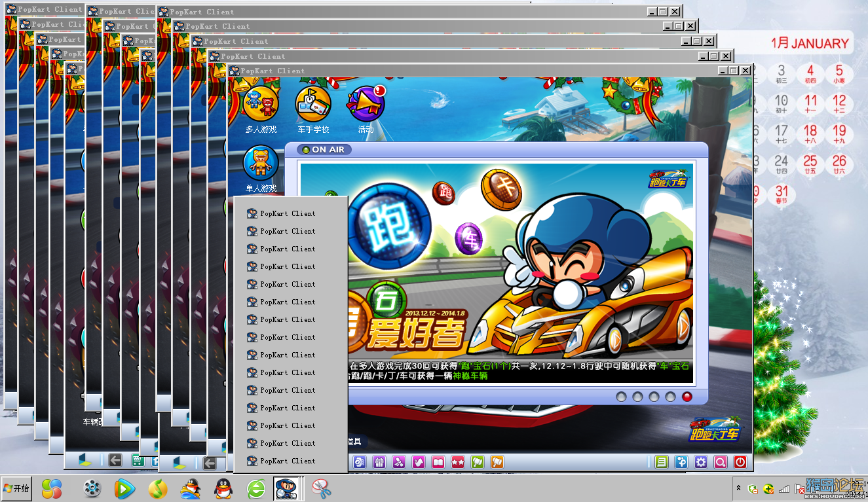Click the pink bird icon in game toolbar
Screen dimensions: 868x502
(x=419, y=462)
